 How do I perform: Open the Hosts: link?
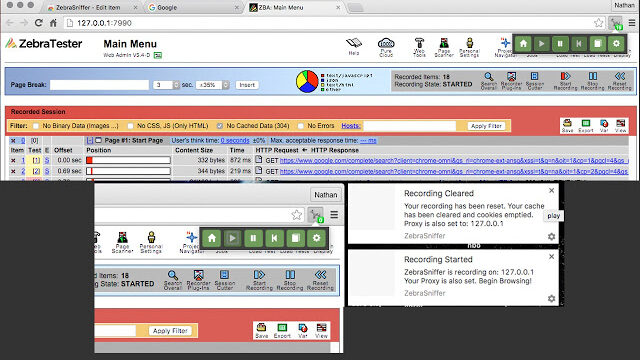click(x=351, y=126)
